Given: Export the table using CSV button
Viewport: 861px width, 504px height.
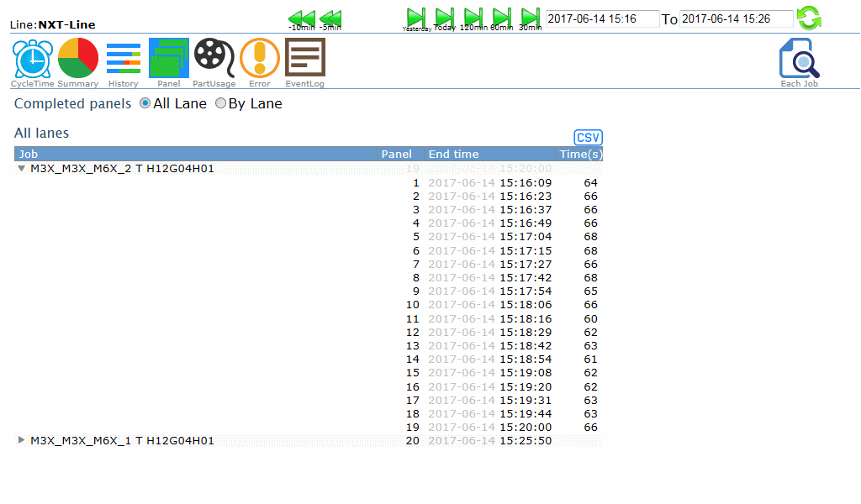Looking at the screenshot, I should (588, 138).
